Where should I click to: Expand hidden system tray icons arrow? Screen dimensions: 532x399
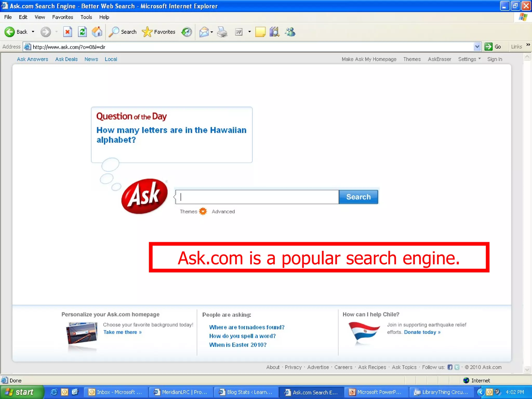pos(481,392)
